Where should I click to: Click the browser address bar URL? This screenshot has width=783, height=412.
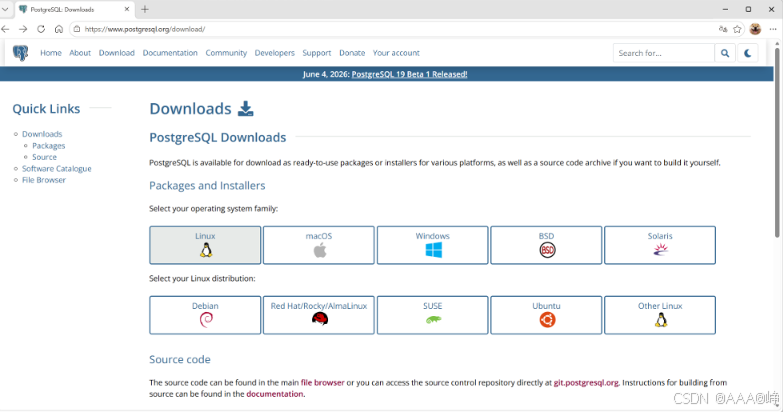click(145, 29)
